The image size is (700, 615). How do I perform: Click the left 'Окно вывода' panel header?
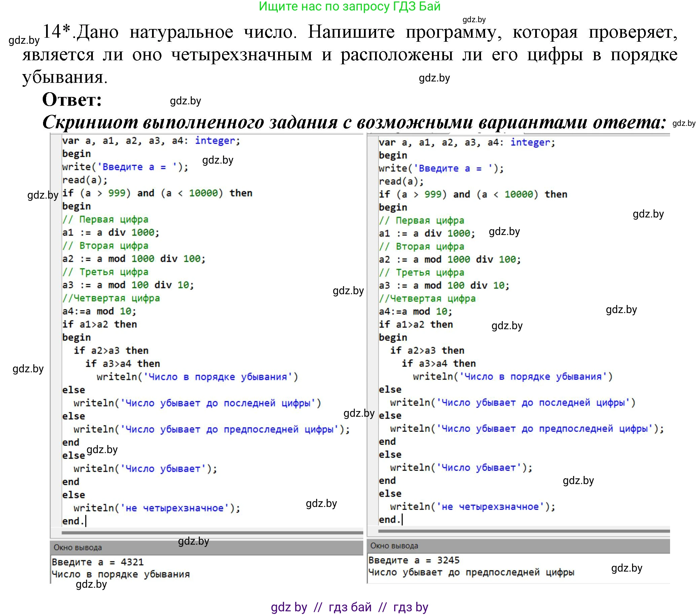pyautogui.click(x=207, y=547)
